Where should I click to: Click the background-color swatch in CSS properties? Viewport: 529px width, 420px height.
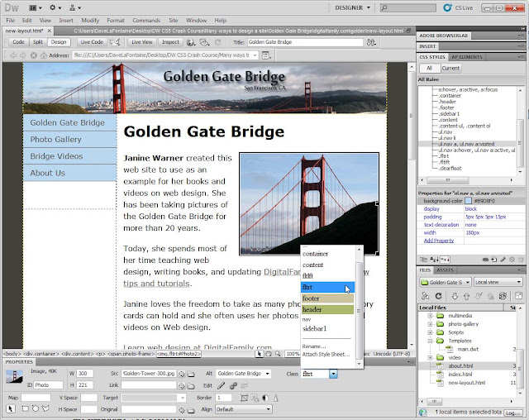(x=469, y=201)
